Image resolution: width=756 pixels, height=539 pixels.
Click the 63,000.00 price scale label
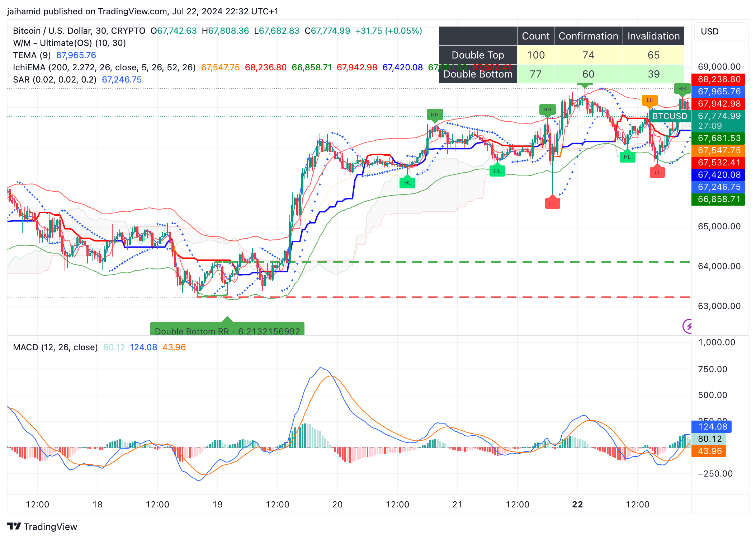click(719, 306)
